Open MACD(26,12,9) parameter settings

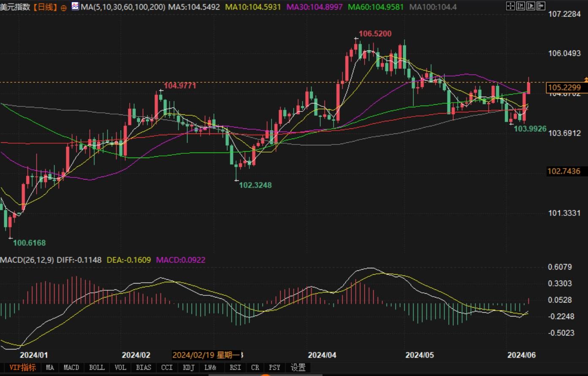(x=27, y=260)
